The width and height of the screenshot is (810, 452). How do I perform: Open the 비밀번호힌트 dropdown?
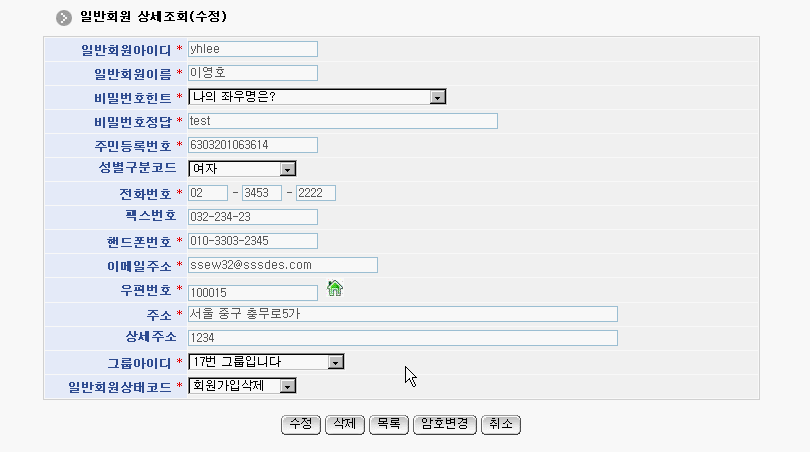click(317, 97)
